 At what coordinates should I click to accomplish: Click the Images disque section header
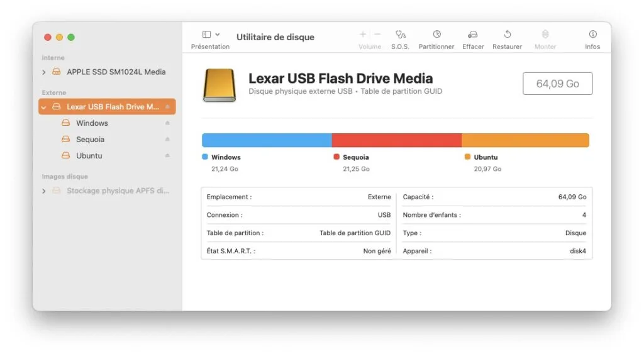[x=65, y=177]
